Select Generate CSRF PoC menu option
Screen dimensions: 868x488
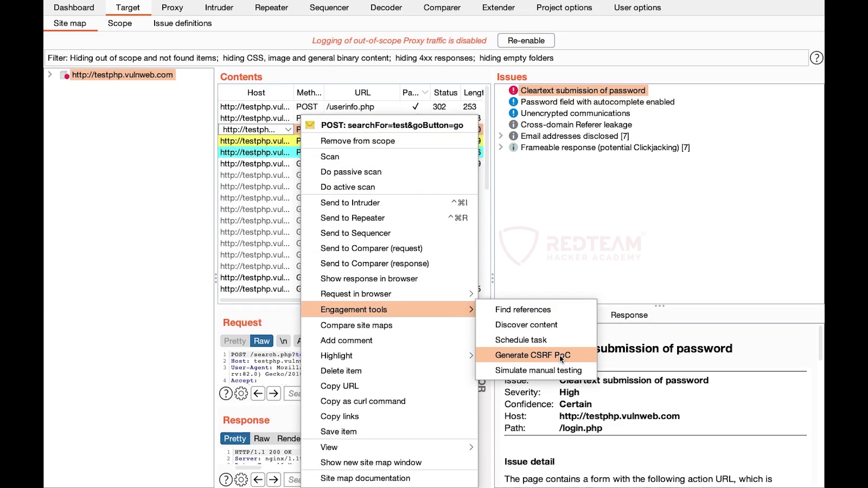click(x=533, y=355)
